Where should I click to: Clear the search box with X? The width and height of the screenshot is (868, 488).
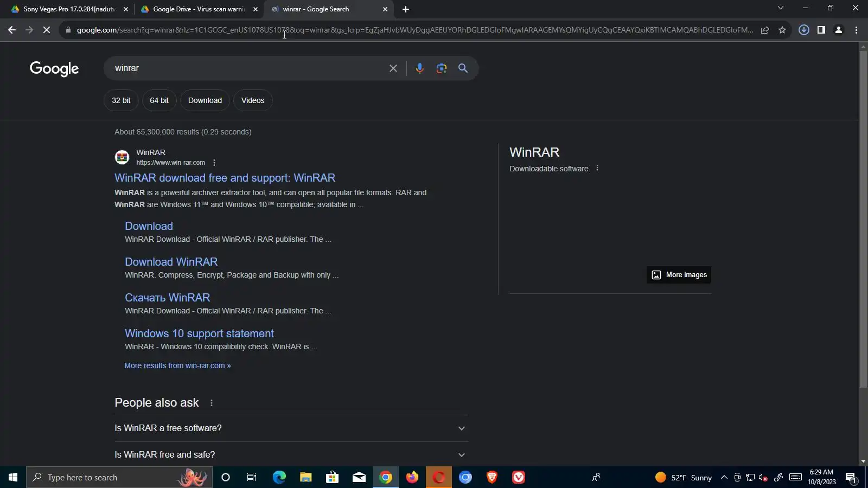tap(393, 68)
